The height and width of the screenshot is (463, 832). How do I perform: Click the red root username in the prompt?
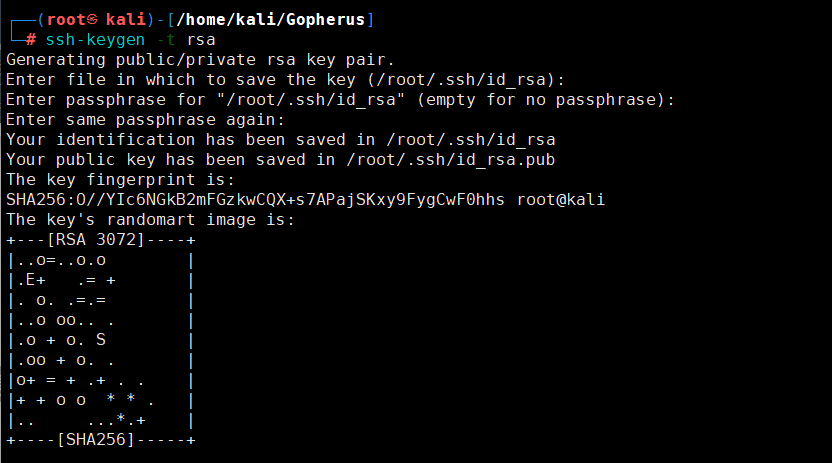click(x=66, y=20)
